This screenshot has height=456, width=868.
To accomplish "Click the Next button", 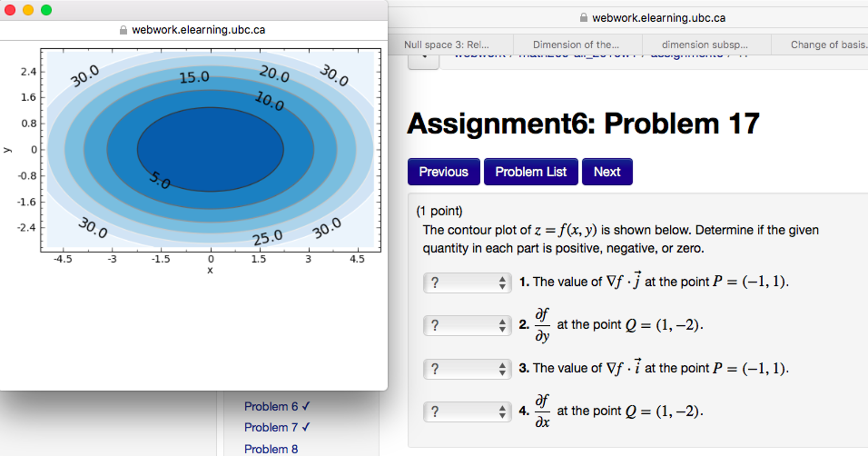I will [607, 172].
